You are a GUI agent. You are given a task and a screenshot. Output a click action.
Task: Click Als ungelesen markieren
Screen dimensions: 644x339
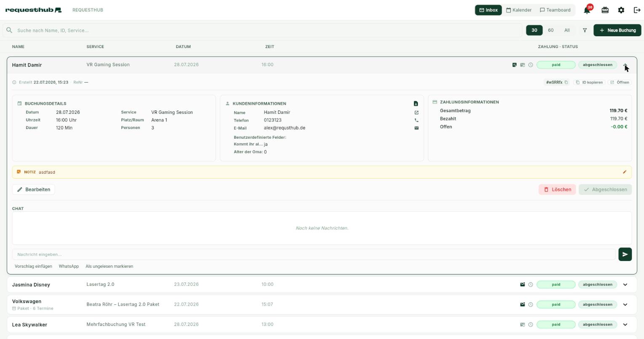tap(109, 266)
